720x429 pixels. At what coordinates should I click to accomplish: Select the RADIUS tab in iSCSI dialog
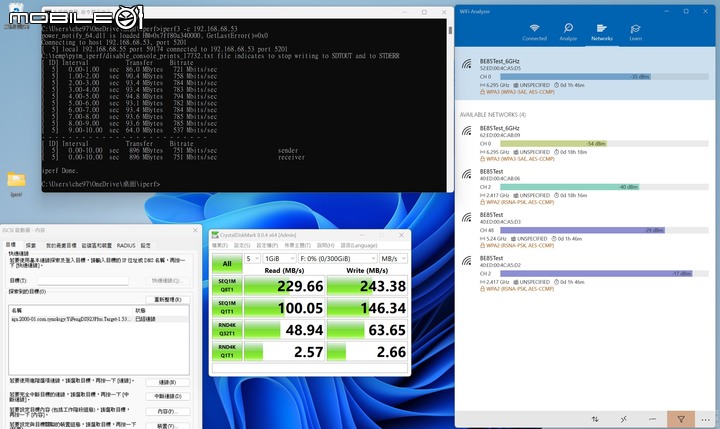[x=126, y=245]
